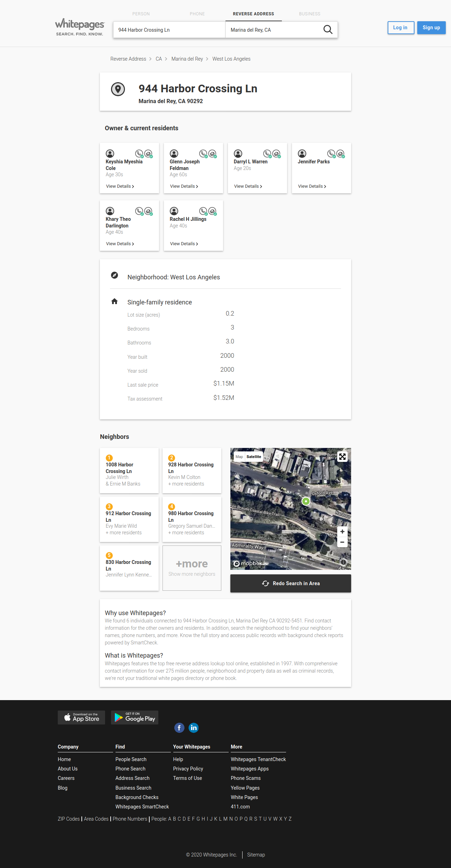This screenshot has height=868, width=451.
Task: Click home icon on Darryl L Warren card
Action: [277, 154]
